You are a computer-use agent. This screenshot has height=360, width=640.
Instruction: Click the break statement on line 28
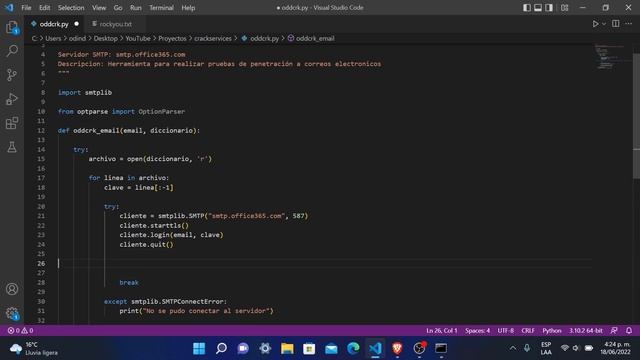click(x=129, y=282)
